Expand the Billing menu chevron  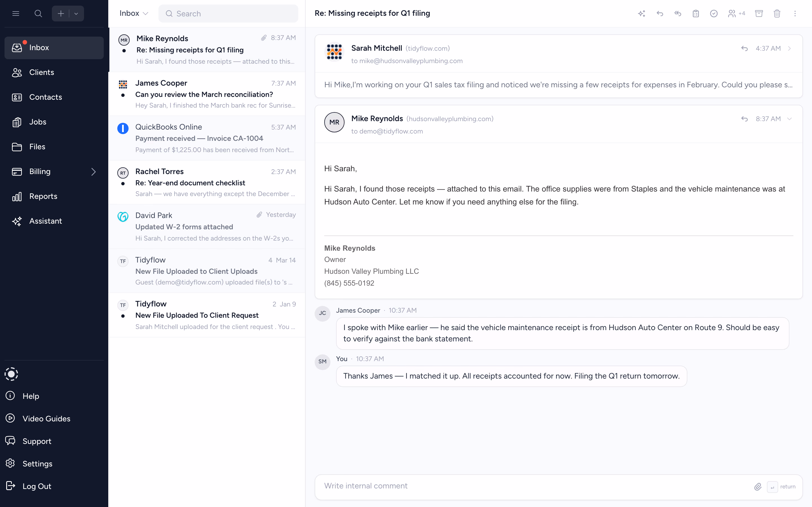(x=93, y=172)
